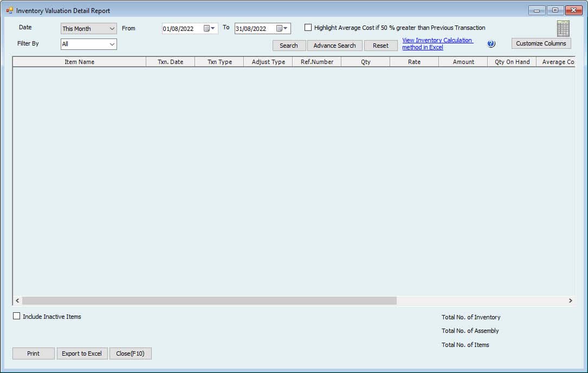The height and width of the screenshot is (373, 588).
Task: Sort by Txn. Date column header
Action: coord(171,62)
